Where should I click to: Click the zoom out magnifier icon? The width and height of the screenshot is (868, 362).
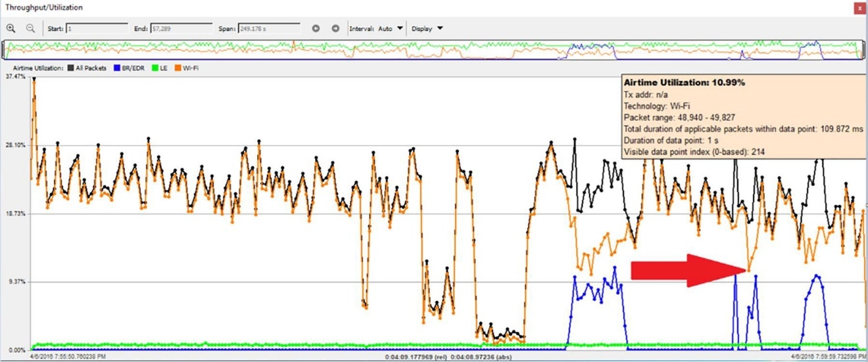tap(30, 28)
